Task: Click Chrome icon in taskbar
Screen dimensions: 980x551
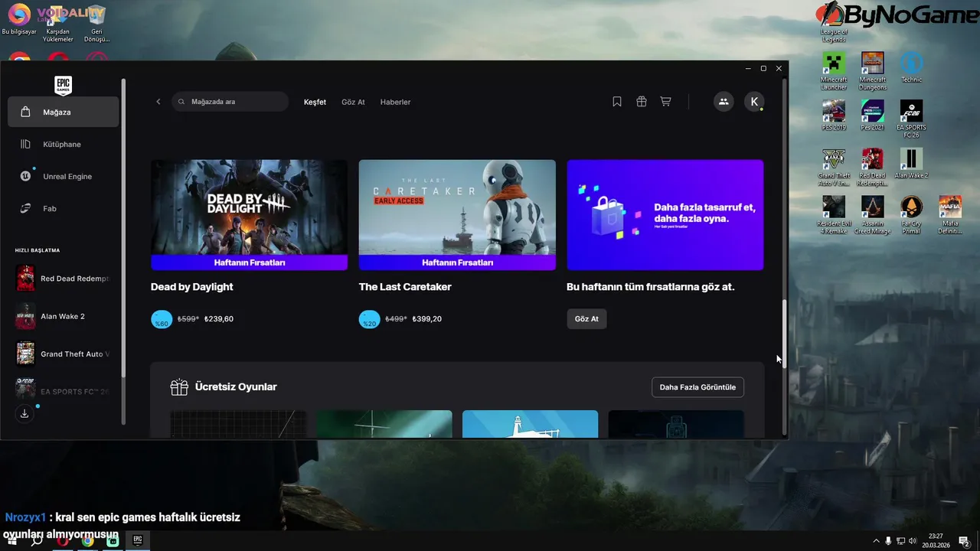Action: pyautogui.click(x=88, y=540)
